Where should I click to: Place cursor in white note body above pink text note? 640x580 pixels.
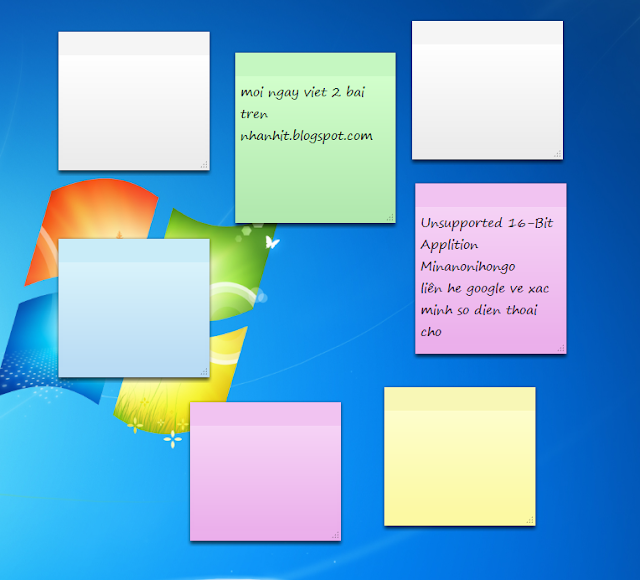click(487, 101)
